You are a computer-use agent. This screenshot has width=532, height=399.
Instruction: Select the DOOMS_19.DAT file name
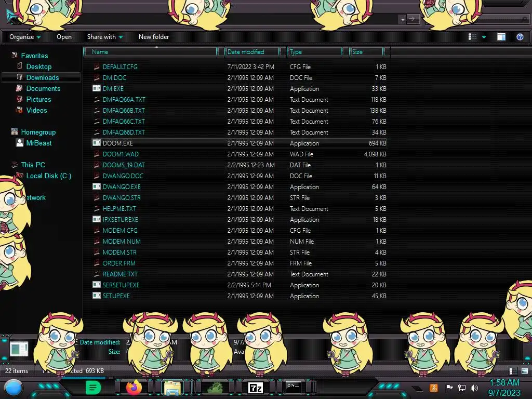124,165
